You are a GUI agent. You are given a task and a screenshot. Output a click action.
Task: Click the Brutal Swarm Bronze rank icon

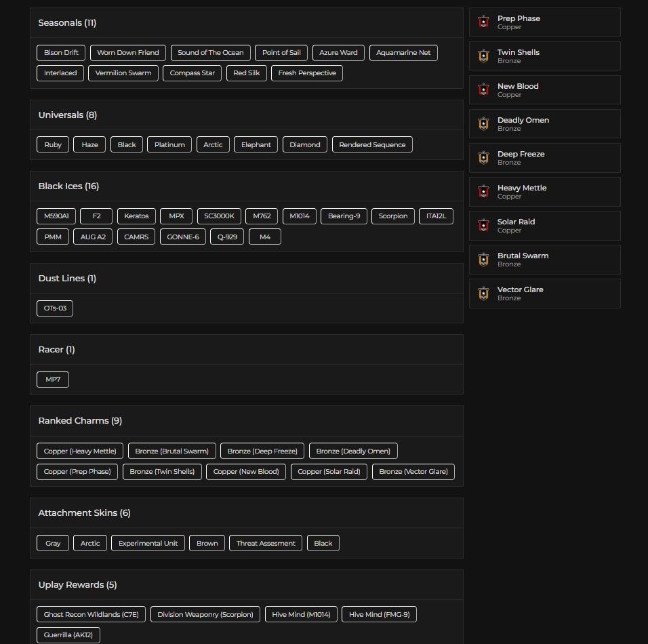tap(483, 259)
